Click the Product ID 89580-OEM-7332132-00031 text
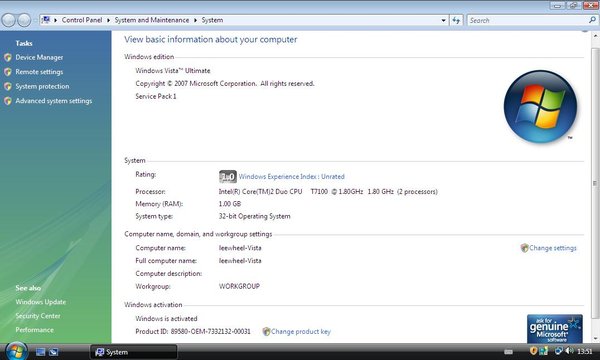 coord(193,331)
